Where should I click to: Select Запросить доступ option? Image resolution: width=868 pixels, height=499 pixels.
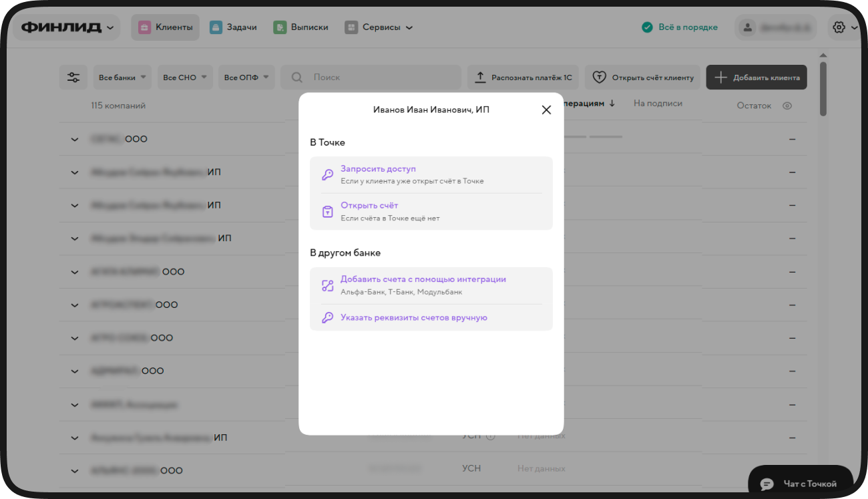(x=431, y=175)
